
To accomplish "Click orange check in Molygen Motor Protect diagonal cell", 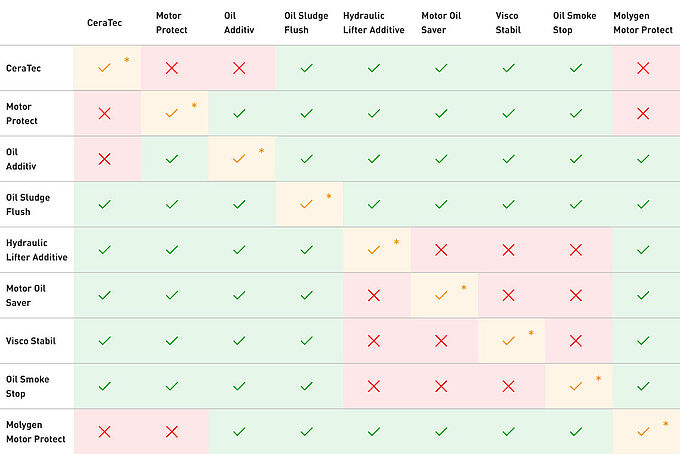I will coord(643,431).
